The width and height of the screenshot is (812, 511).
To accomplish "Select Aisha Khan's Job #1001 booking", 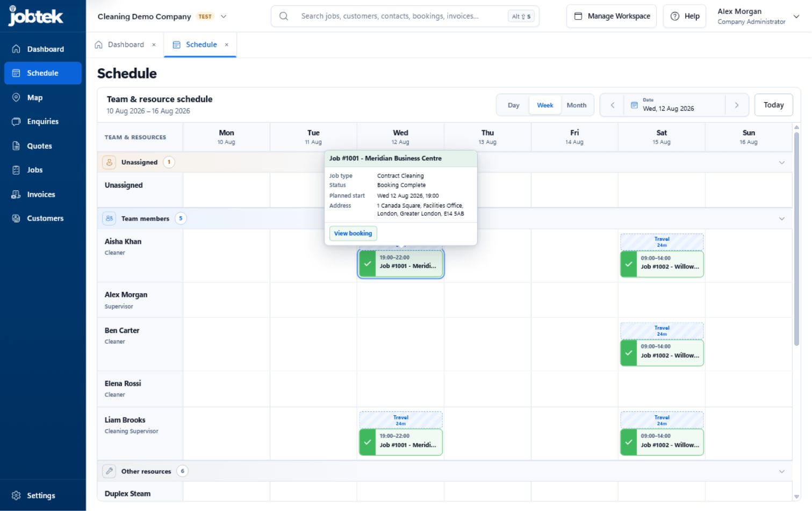I will pos(401,264).
